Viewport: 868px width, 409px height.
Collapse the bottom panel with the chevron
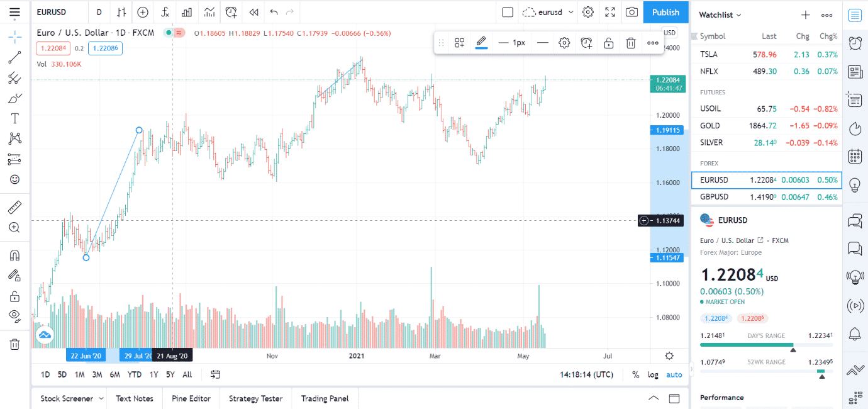pos(654,398)
